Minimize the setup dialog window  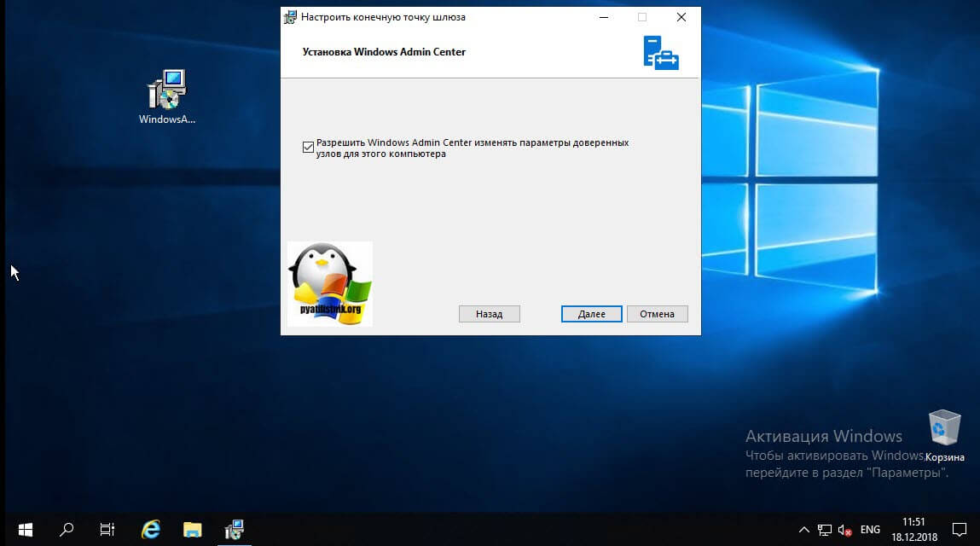tap(604, 18)
